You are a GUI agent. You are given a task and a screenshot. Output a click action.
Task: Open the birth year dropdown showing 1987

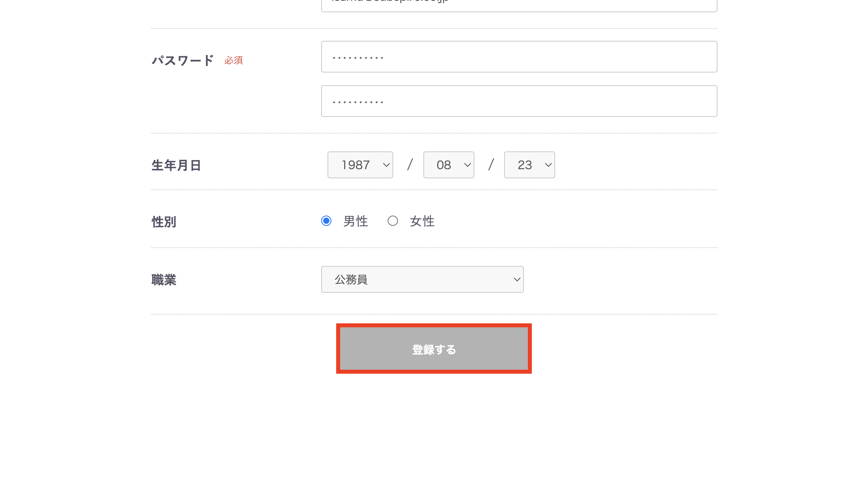[360, 165]
